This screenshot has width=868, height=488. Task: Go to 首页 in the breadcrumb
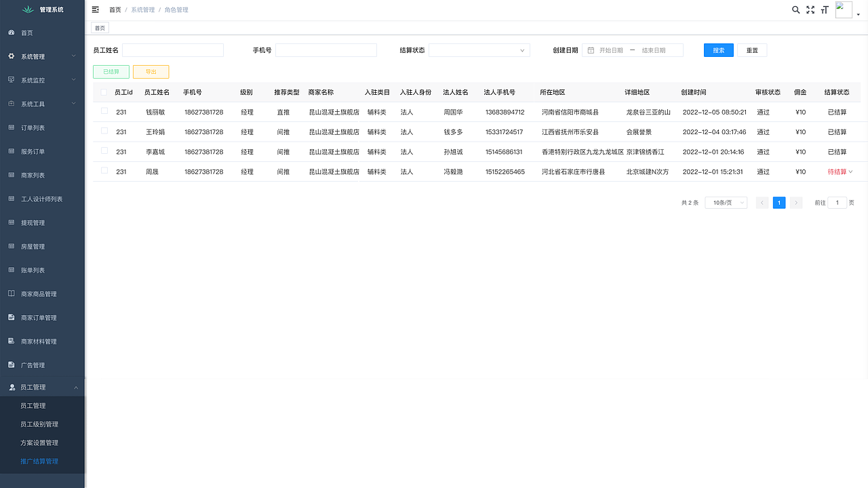(x=115, y=10)
